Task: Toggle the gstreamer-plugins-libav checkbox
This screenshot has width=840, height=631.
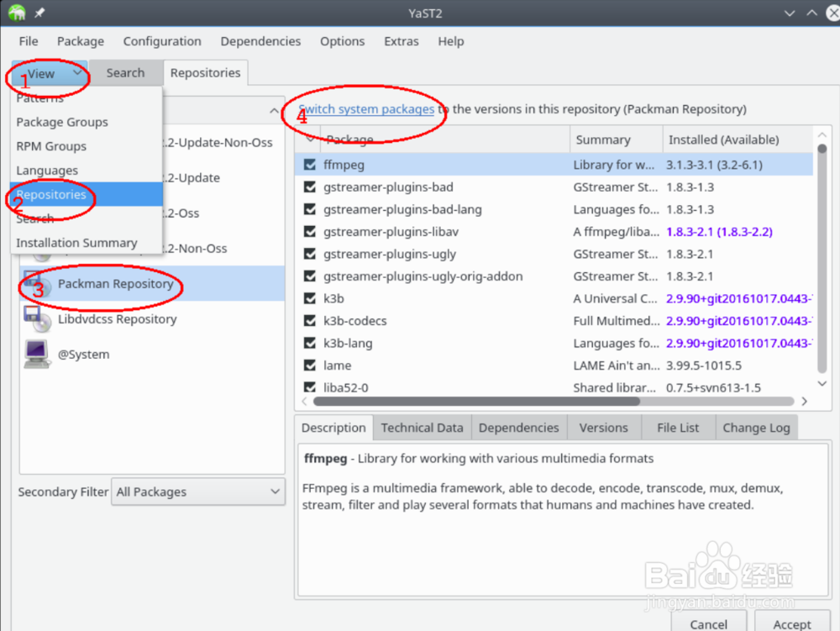Action: 310,231
